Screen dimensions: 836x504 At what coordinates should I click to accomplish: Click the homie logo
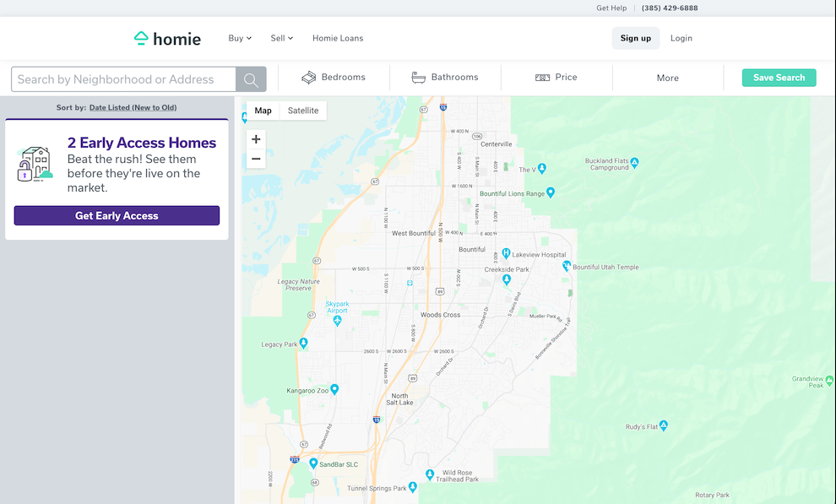(167, 38)
